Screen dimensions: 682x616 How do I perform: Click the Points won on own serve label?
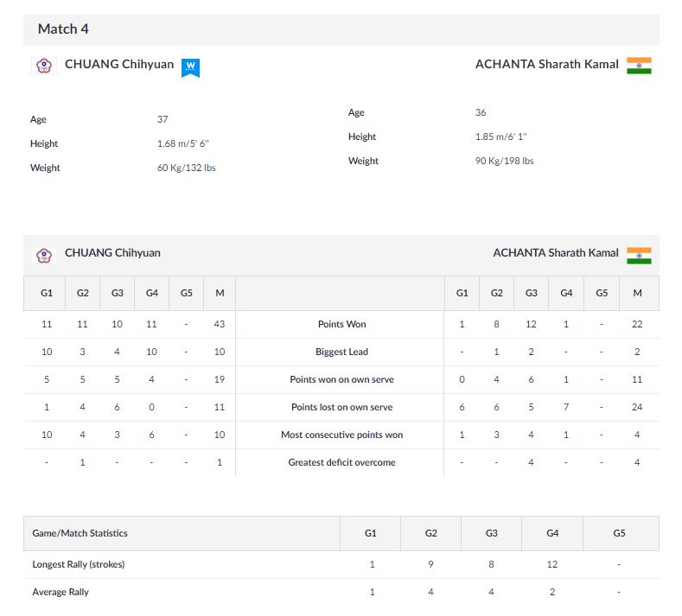coord(341,379)
